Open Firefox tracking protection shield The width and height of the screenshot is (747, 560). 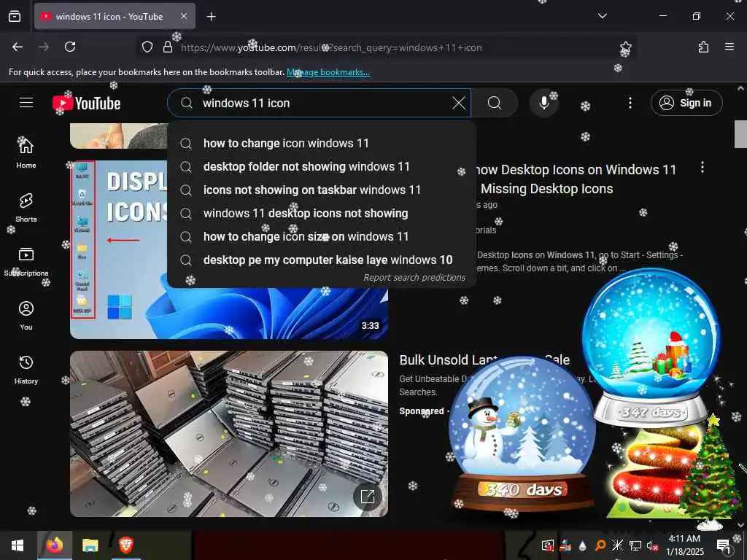click(x=147, y=47)
